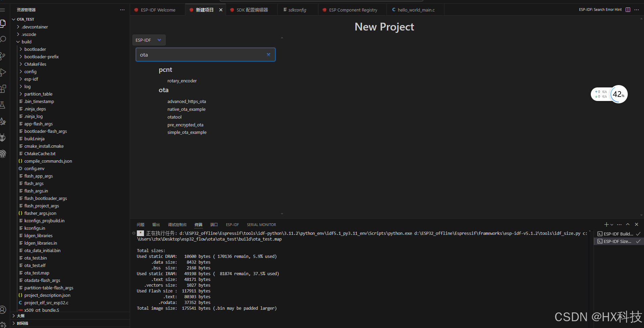Open the Source Control view

pyautogui.click(x=3, y=56)
